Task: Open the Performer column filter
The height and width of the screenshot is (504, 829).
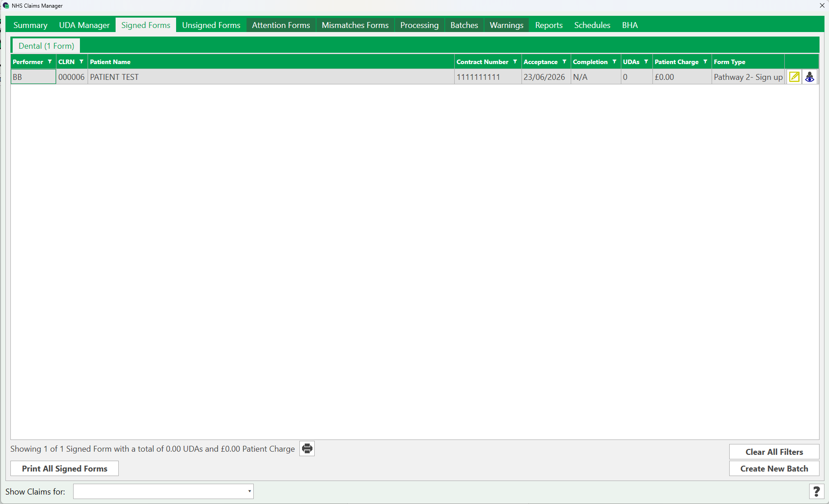Action: click(50, 62)
